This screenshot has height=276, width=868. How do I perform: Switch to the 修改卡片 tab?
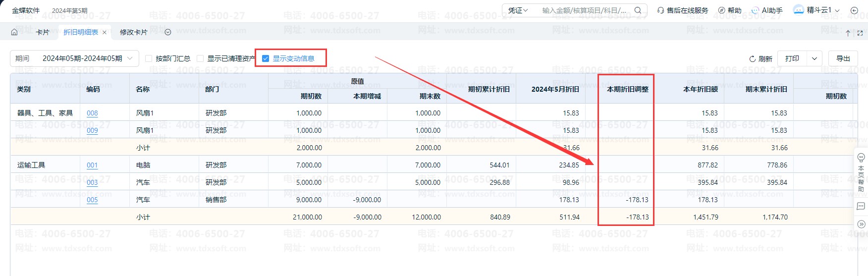coord(134,32)
